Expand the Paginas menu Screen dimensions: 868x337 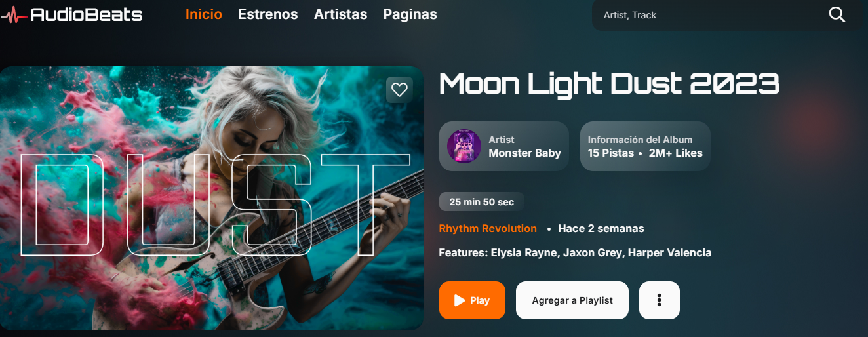(x=410, y=14)
